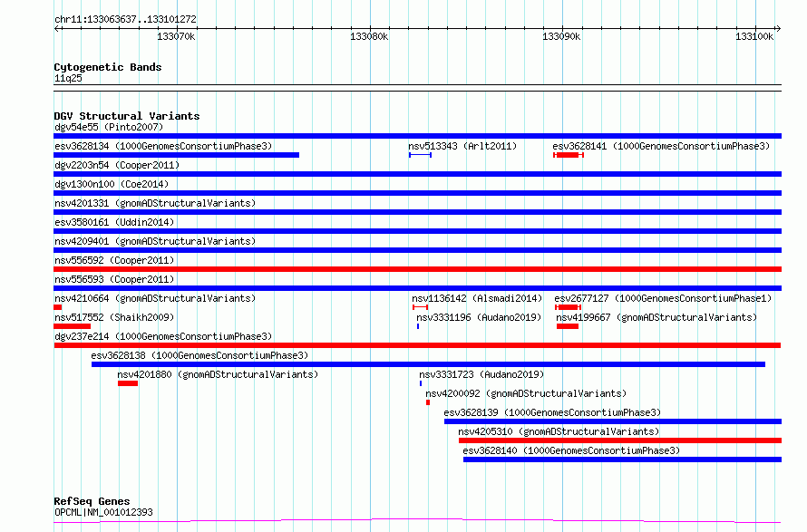
Task: Click the left arrow on the ruler
Action: 57,28
